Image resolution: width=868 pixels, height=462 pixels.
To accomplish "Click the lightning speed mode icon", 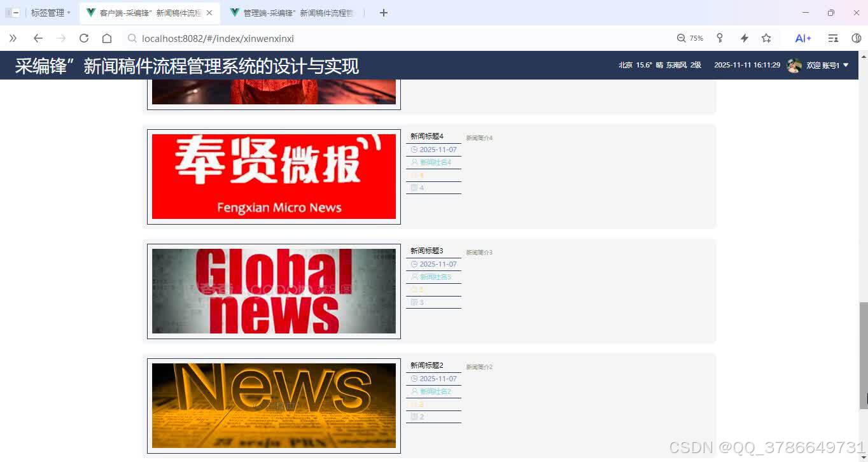I will (744, 38).
